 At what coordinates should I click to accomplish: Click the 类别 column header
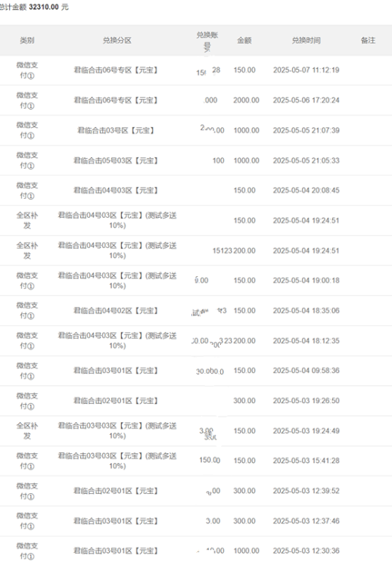coord(27,40)
